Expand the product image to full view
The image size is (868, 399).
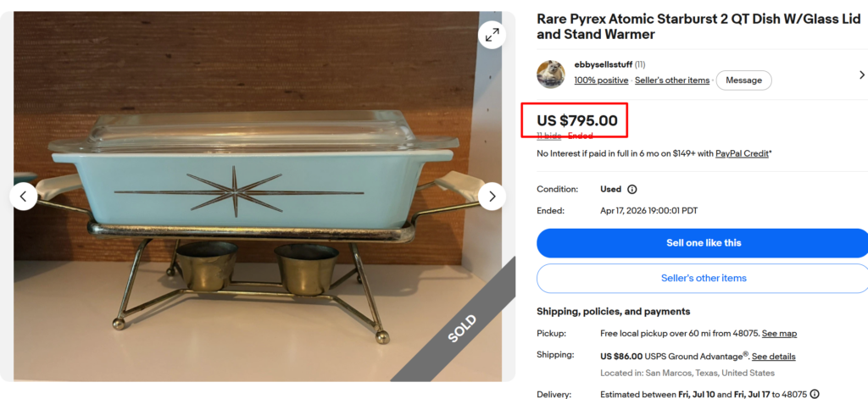492,35
